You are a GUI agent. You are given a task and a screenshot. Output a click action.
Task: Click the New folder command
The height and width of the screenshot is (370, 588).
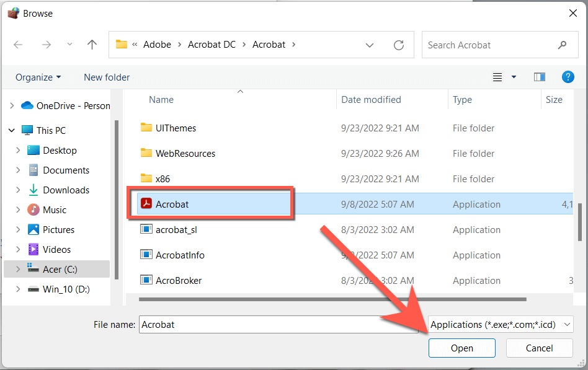107,77
